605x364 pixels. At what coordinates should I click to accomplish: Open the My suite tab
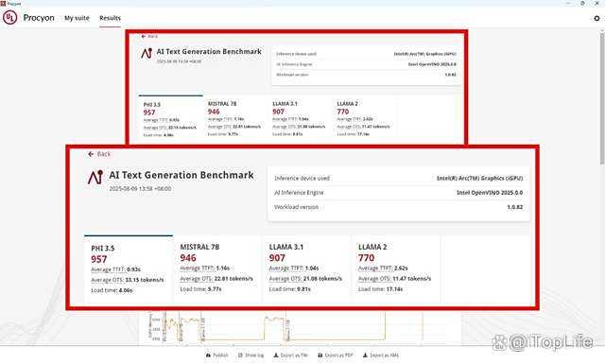(77, 18)
